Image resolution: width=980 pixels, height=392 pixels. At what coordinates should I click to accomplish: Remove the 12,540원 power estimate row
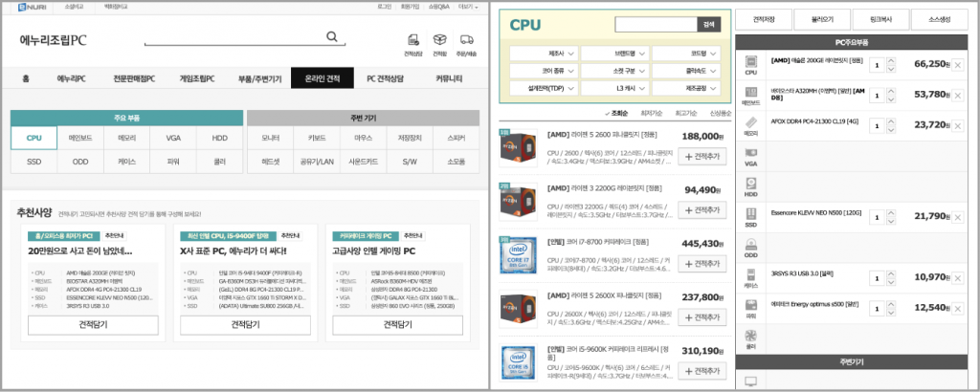957,308
